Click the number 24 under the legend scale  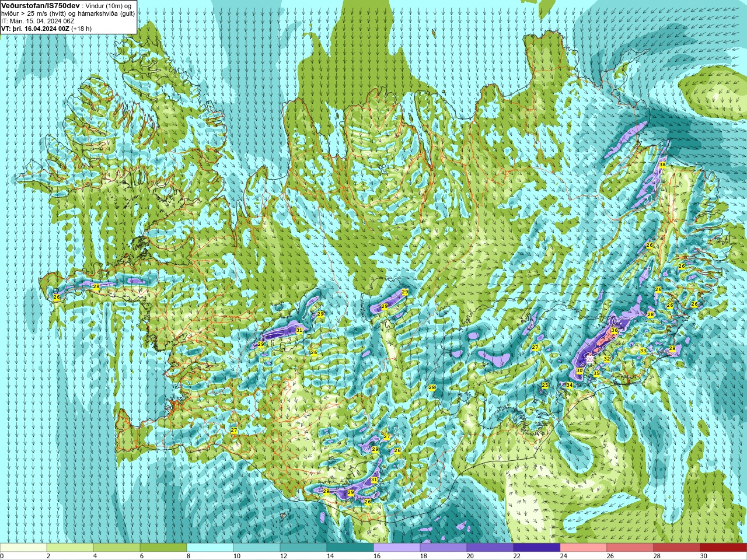pyautogui.click(x=564, y=556)
